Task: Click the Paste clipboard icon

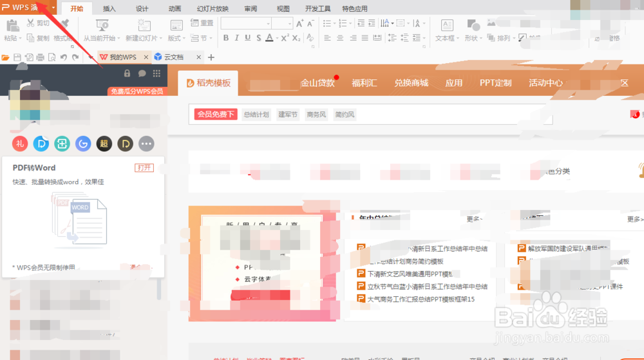Action: 12,26
